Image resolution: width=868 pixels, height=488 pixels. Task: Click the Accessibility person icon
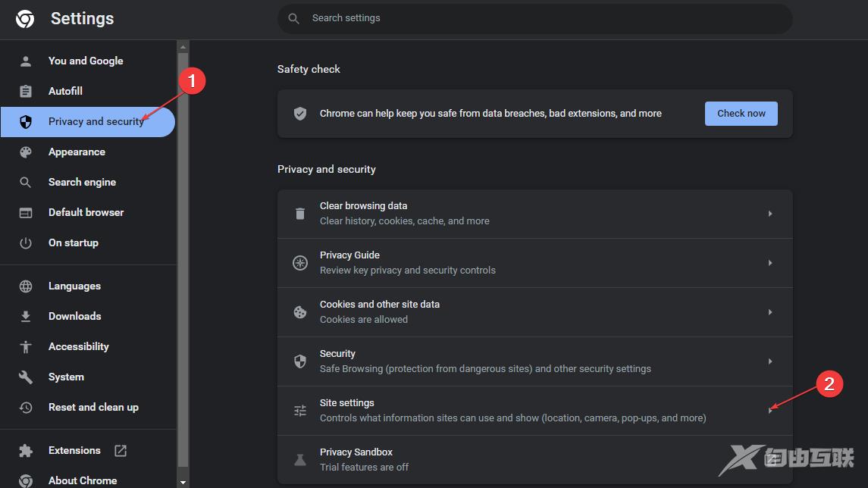click(26, 347)
